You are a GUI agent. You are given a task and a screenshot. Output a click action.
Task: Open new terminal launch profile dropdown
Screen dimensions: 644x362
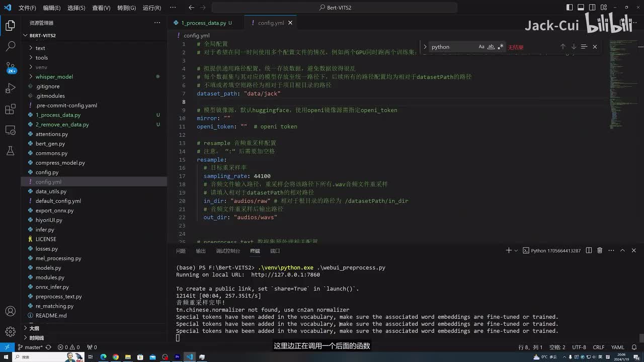pyautogui.click(x=516, y=250)
